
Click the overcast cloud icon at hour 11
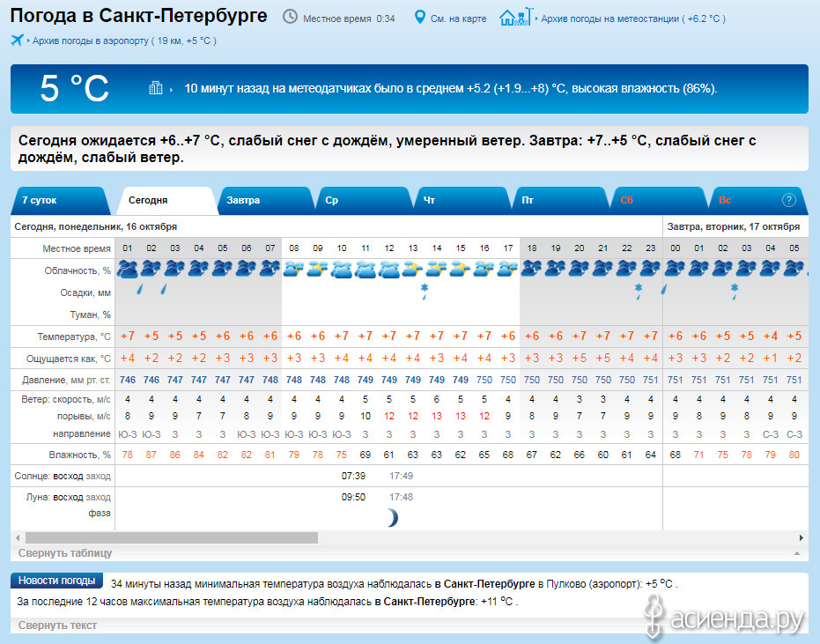pyautogui.click(x=365, y=269)
